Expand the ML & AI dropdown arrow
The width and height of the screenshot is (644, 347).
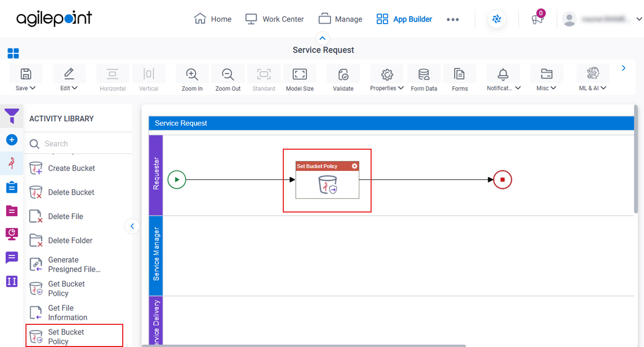(604, 88)
